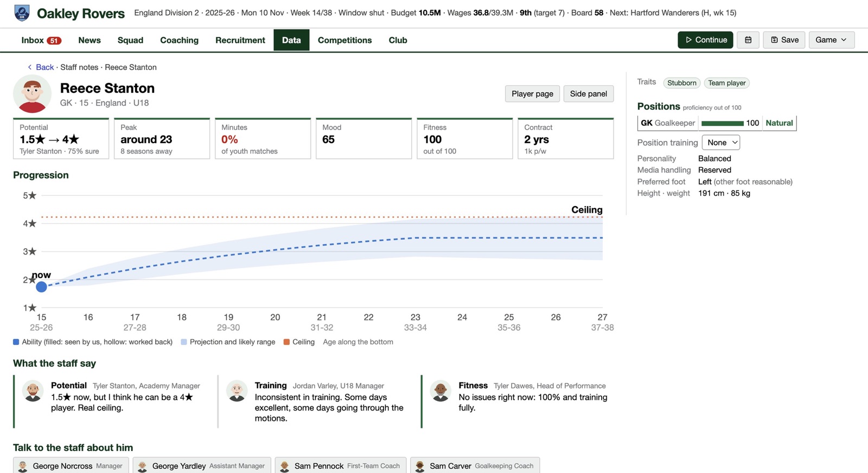
Task: Click the Oakley Rovers club crest icon
Action: (22, 13)
